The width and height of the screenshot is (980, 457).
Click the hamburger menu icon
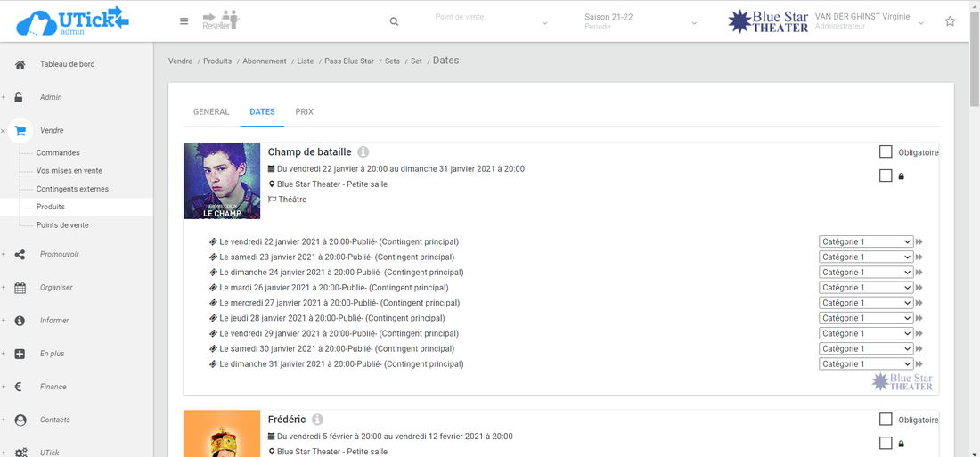click(x=184, y=21)
